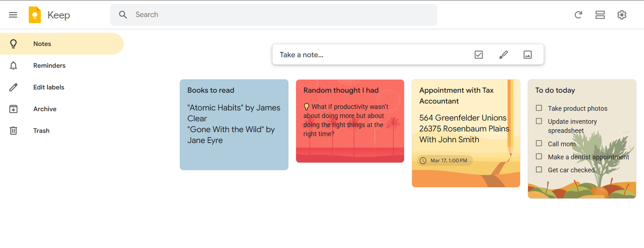Open the settings gear
Viewport: 644px width, 248px height.
pyautogui.click(x=622, y=15)
